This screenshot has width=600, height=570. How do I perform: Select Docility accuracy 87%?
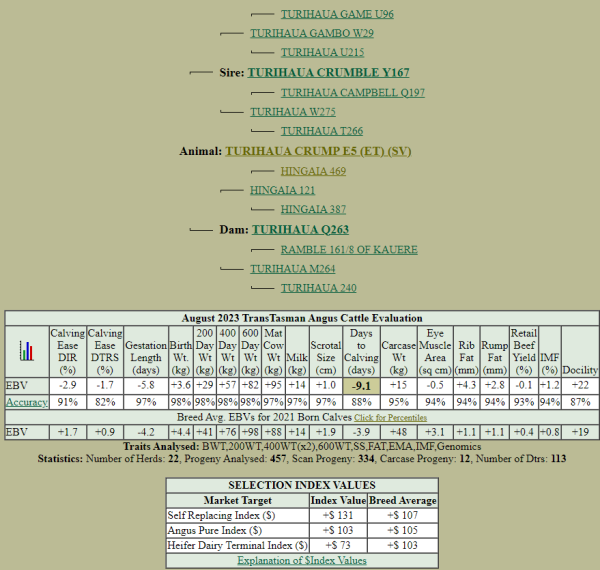(x=580, y=402)
